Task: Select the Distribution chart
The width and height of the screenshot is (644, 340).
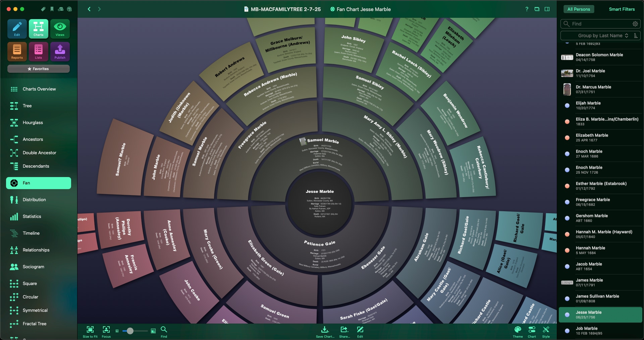Action: click(39, 200)
